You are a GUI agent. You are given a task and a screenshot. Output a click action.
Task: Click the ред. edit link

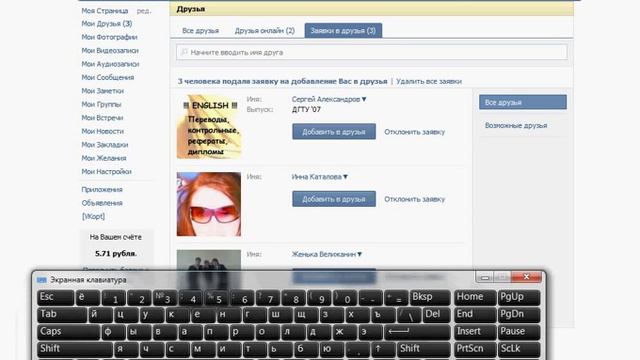pos(144,11)
